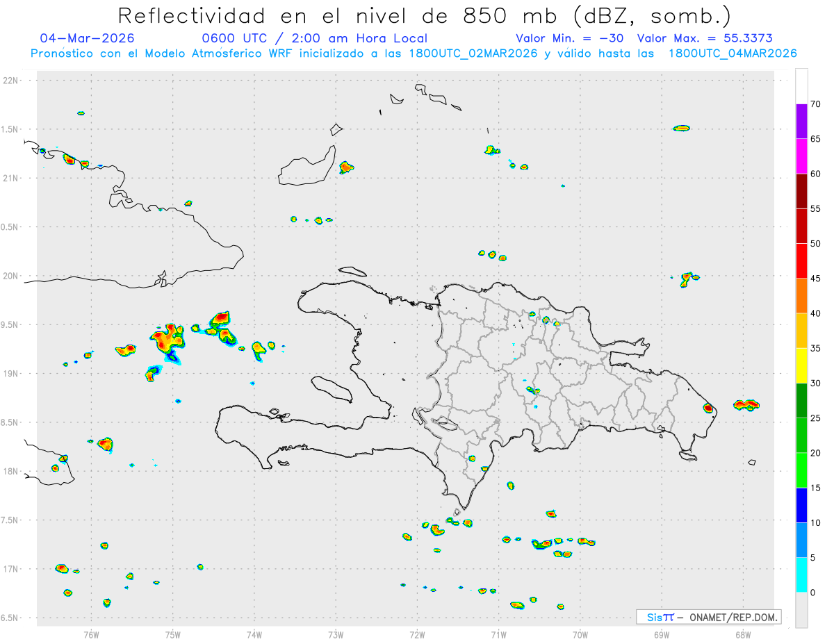Click the colorbar label '10'
Screen dimensions: 834x644
[815, 523]
